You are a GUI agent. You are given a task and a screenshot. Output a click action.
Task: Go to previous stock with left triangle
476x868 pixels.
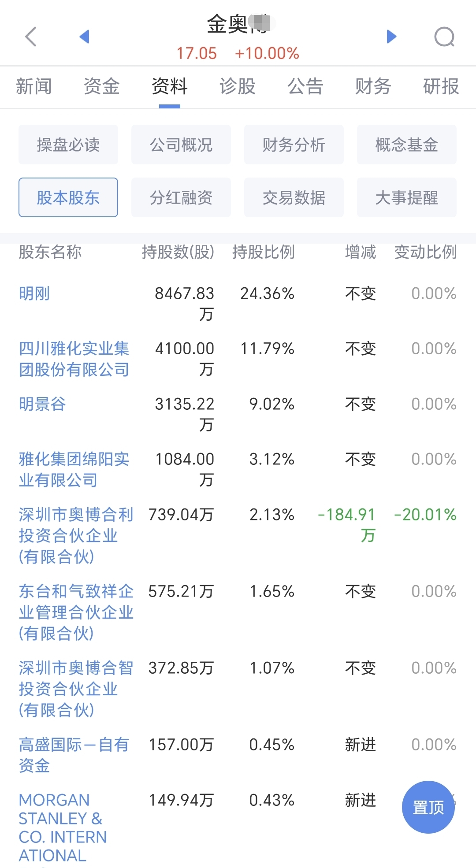coord(84,37)
